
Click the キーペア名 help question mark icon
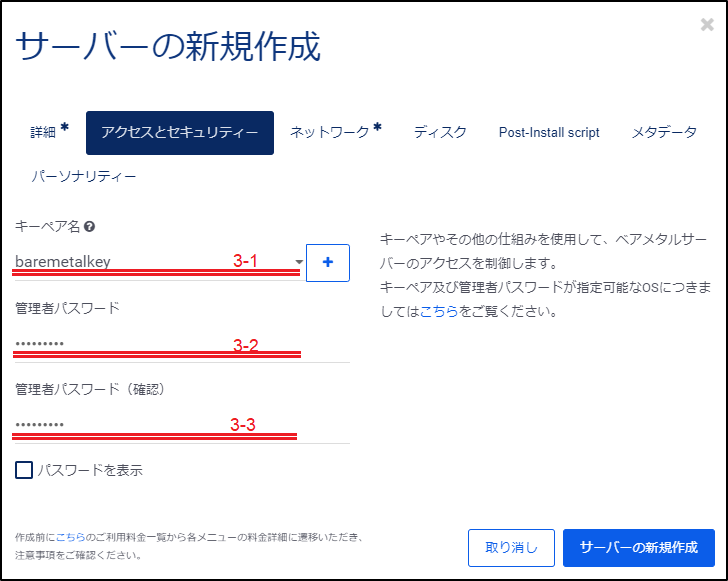tap(90, 227)
